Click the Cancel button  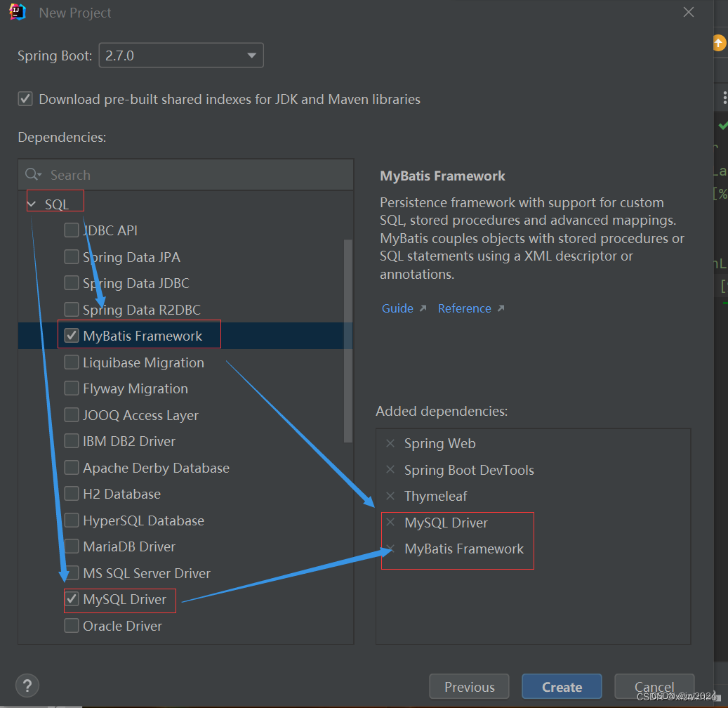(x=654, y=687)
